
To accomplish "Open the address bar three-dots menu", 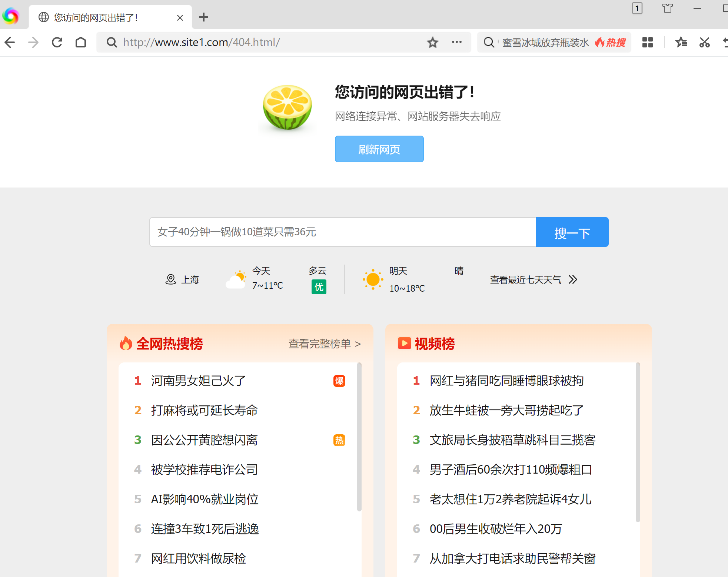I will pos(456,42).
